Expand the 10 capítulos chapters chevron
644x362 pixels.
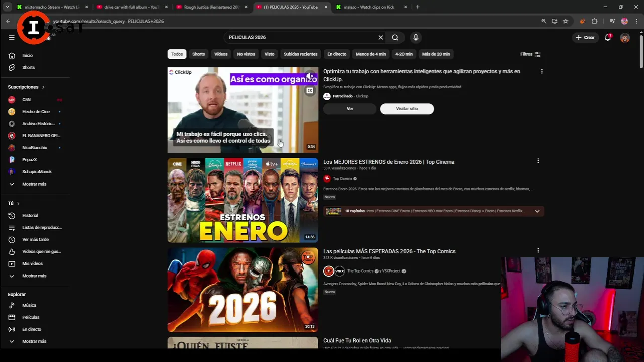(x=537, y=211)
